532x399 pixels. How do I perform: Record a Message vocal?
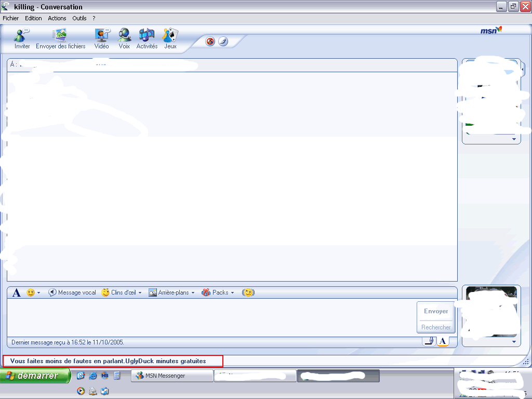pos(72,292)
